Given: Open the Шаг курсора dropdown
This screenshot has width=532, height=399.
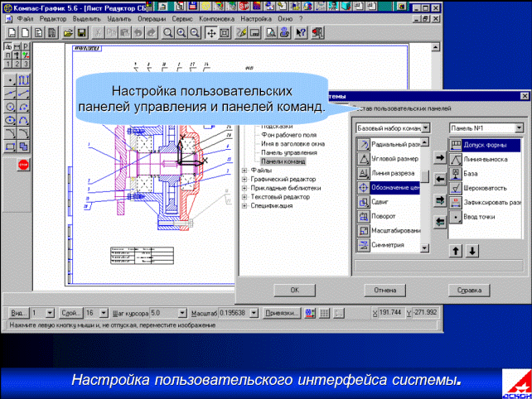Looking at the screenshot, I should (x=182, y=313).
